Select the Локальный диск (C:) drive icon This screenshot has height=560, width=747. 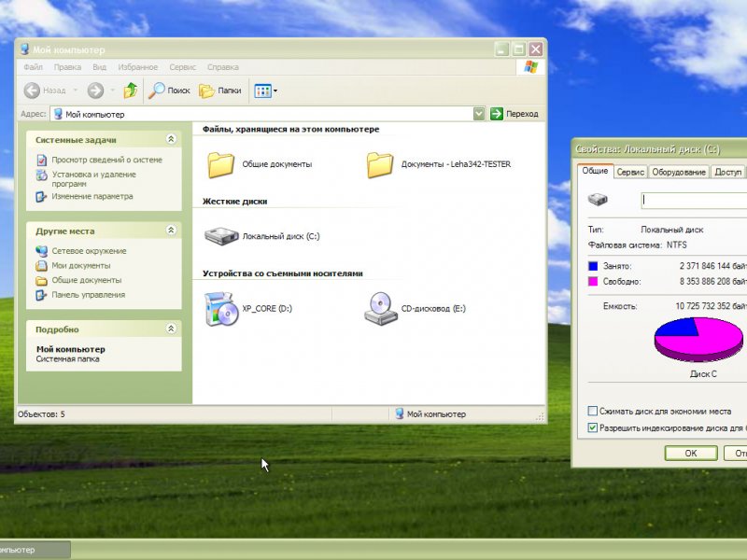tap(221, 236)
